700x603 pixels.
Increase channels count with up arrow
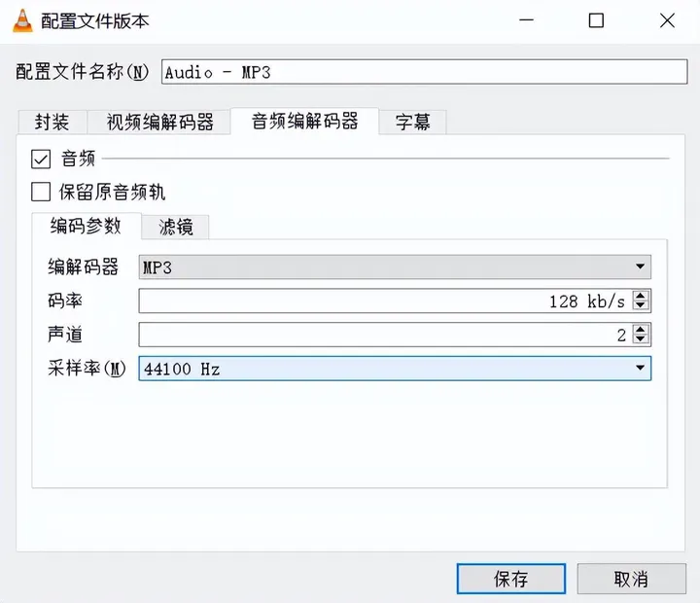(x=641, y=330)
